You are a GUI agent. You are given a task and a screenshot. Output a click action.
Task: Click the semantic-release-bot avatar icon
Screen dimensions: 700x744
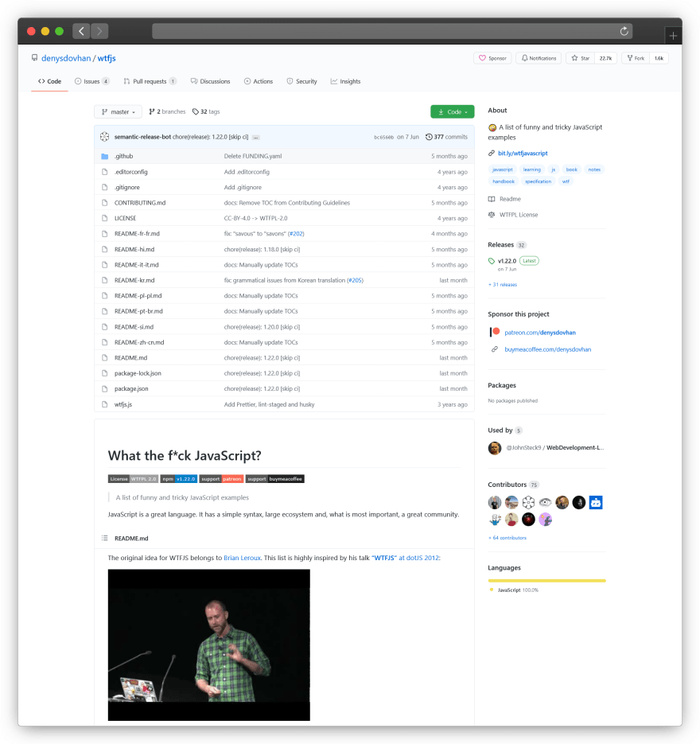coord(105,137)
